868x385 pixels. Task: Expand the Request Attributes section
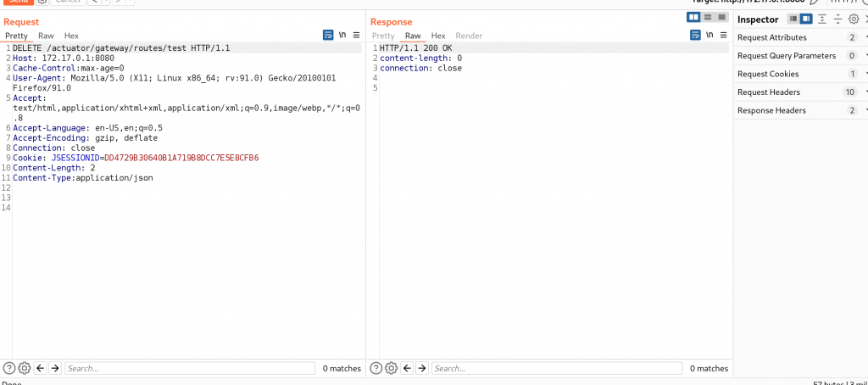point(801,37)
